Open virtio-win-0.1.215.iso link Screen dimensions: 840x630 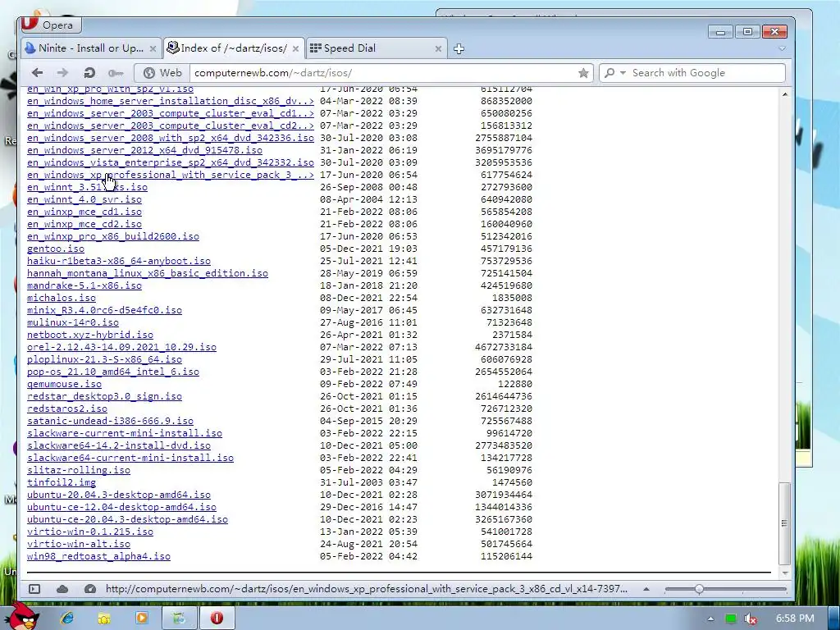click(x=90, y=532)
